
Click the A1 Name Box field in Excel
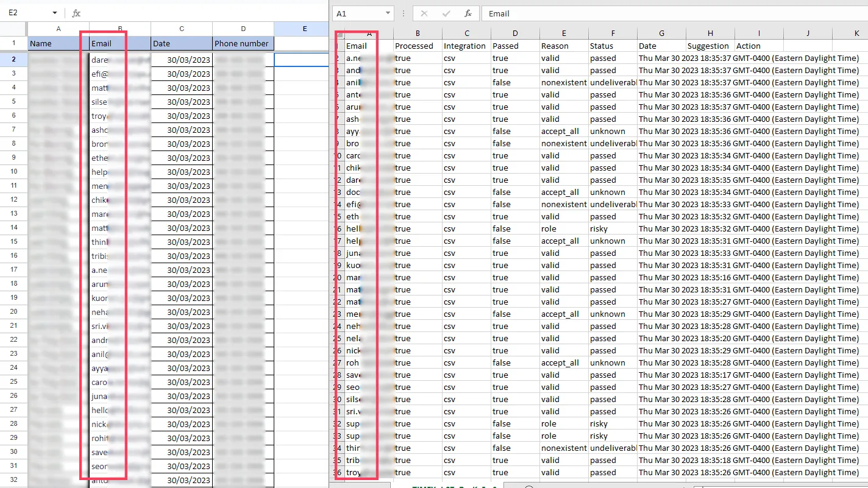pos(363,13)
